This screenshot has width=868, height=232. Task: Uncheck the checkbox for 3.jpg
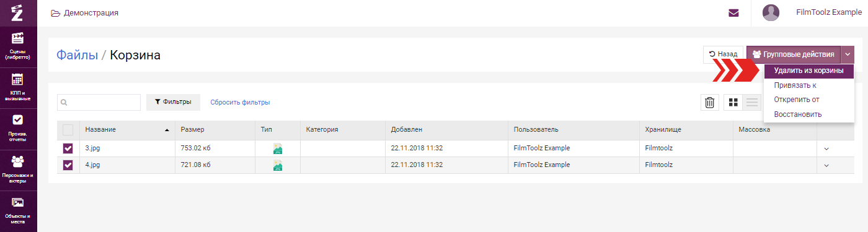pyautogui.click(x=68, y=148)
